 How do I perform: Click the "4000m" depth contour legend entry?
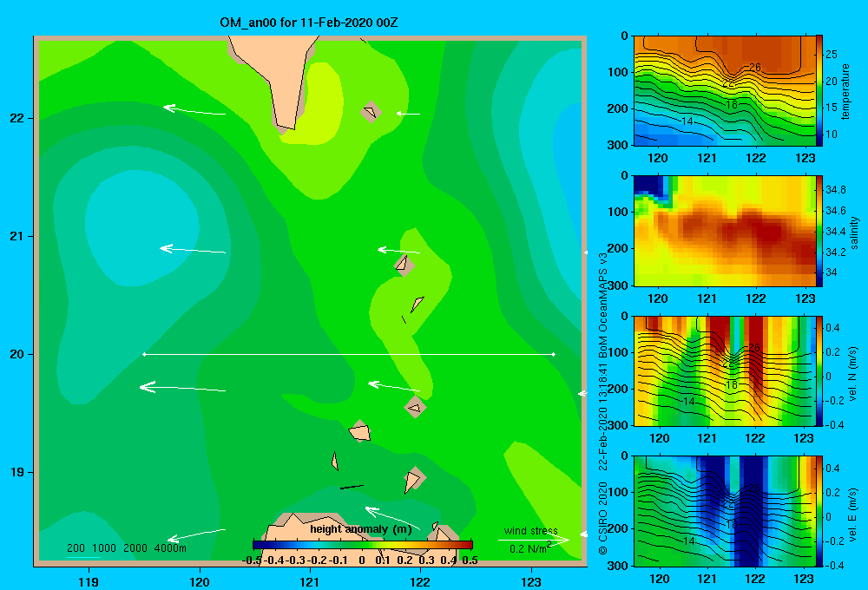tap(170, 548)
